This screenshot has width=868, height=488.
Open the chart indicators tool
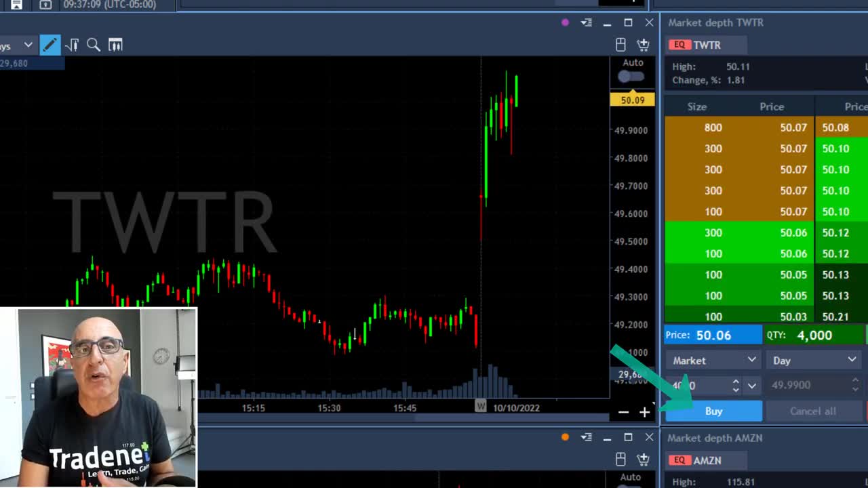(x=72, y=45)
